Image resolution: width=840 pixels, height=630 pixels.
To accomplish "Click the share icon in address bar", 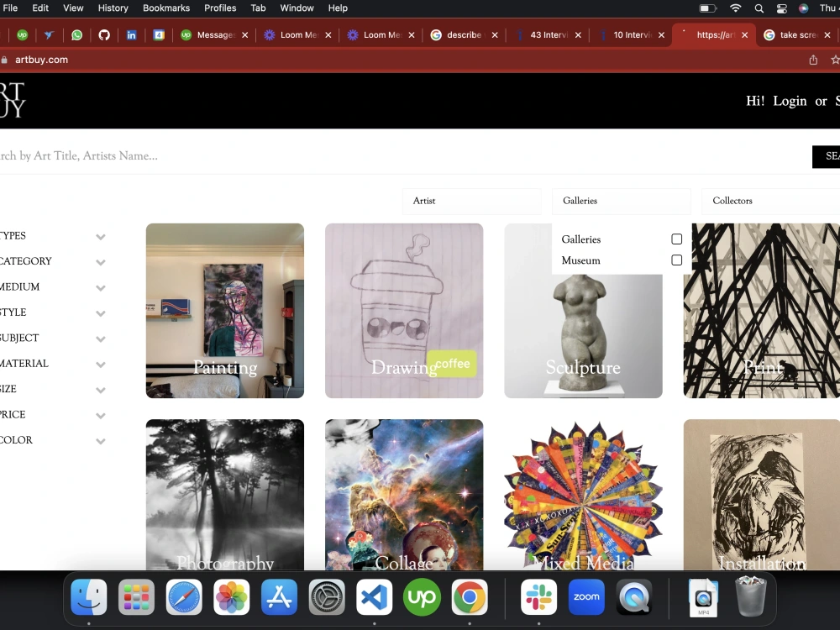I will click(813, 60).
